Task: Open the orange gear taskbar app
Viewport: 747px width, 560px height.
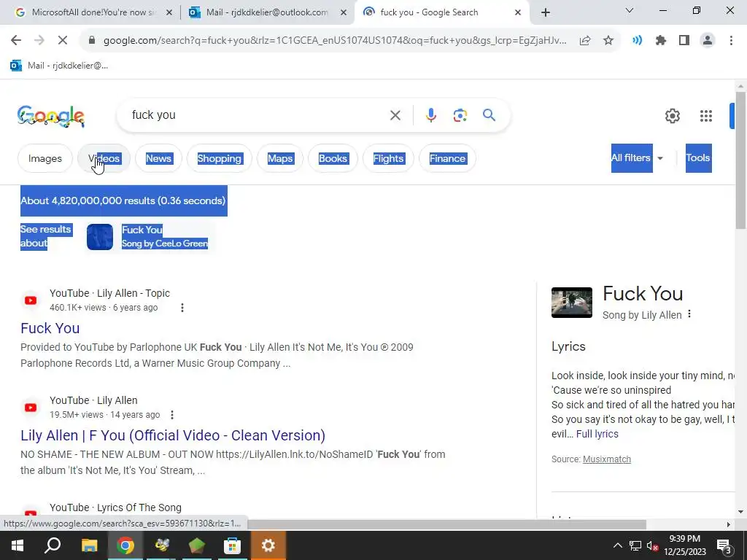Action: [268, 545]
